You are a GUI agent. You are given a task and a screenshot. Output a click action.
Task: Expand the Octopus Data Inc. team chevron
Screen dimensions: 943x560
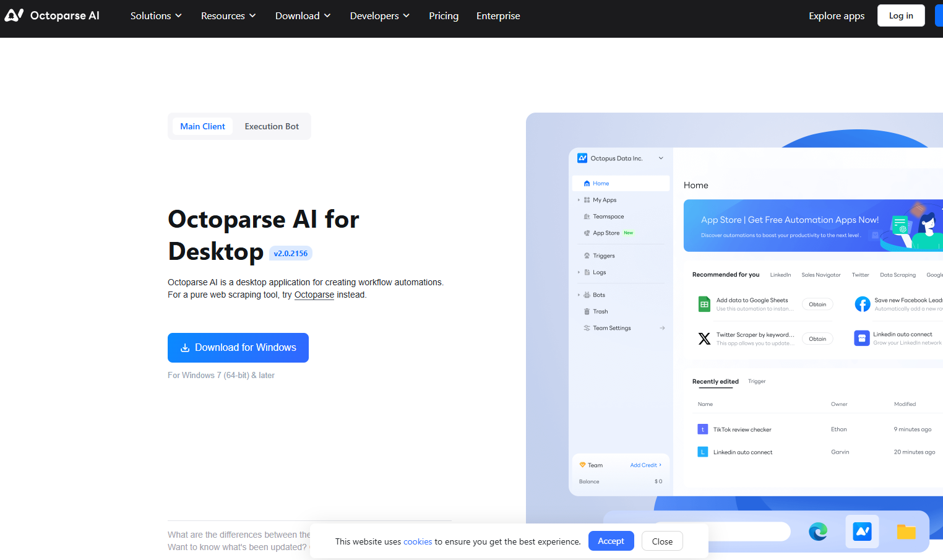click(661, 158)
